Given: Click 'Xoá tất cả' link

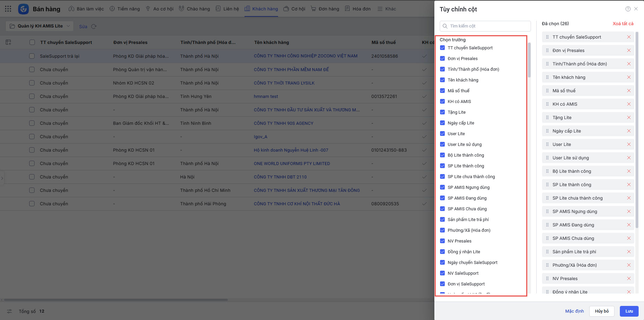Looking at the screenshot, I should pos(623,23).
